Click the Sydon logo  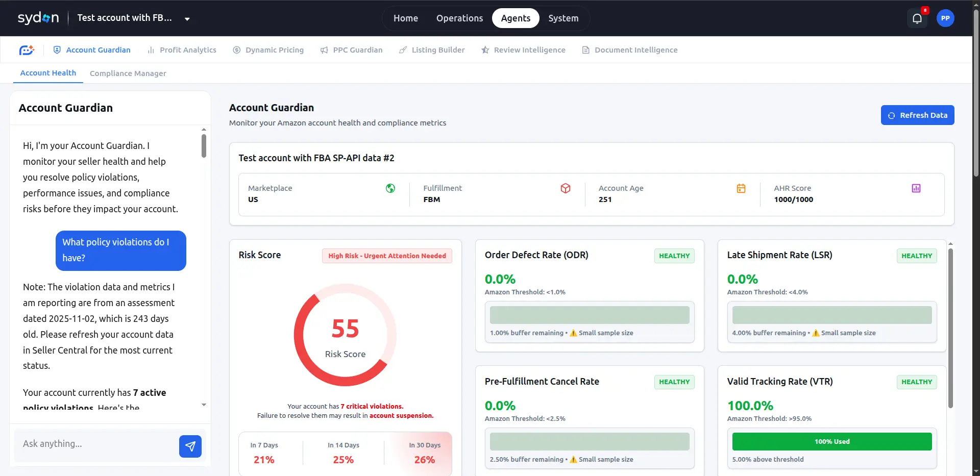[38, 18]
